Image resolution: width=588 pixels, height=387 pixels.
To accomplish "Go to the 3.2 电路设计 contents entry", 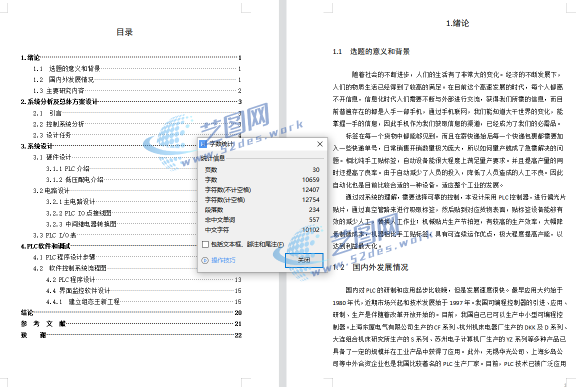I will pyautogui.click(x=115, y=190).
